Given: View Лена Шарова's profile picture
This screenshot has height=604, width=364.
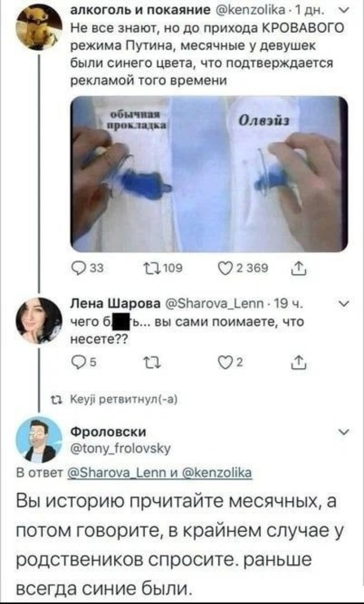Looking at the screenshot, I should tap(38, 321).
